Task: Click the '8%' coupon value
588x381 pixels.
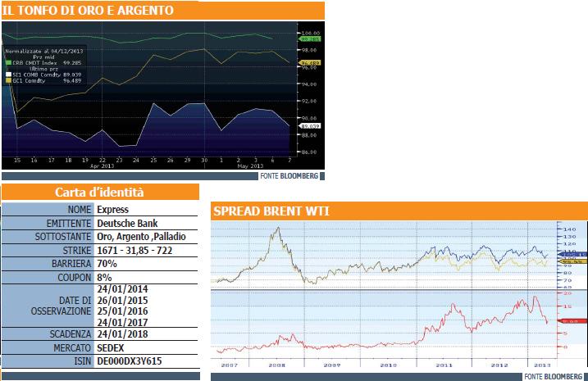Action: [104, 278]
